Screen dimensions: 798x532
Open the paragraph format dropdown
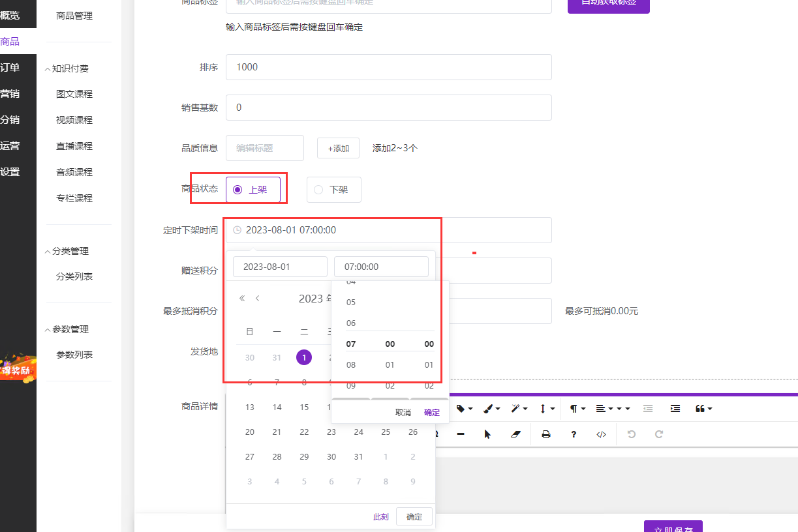[x=577, y=408]
